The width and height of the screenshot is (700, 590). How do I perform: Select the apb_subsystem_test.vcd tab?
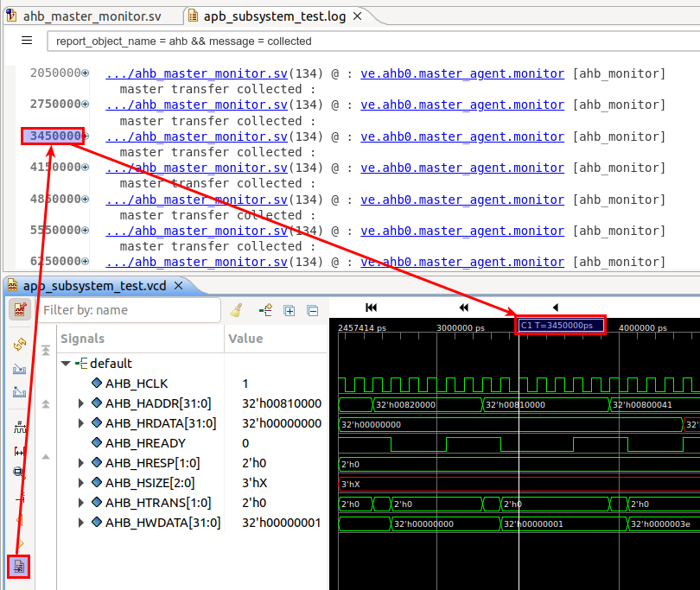point(95,285)
